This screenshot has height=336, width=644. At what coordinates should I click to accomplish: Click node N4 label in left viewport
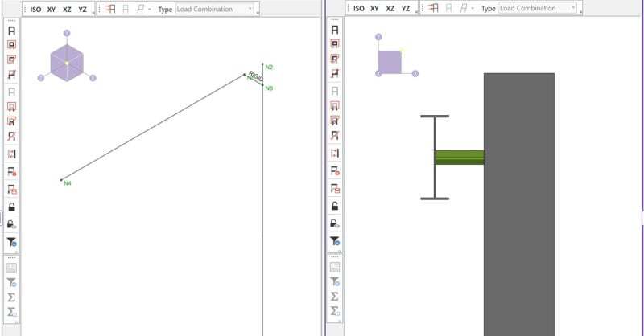click(x=68, y=183)
